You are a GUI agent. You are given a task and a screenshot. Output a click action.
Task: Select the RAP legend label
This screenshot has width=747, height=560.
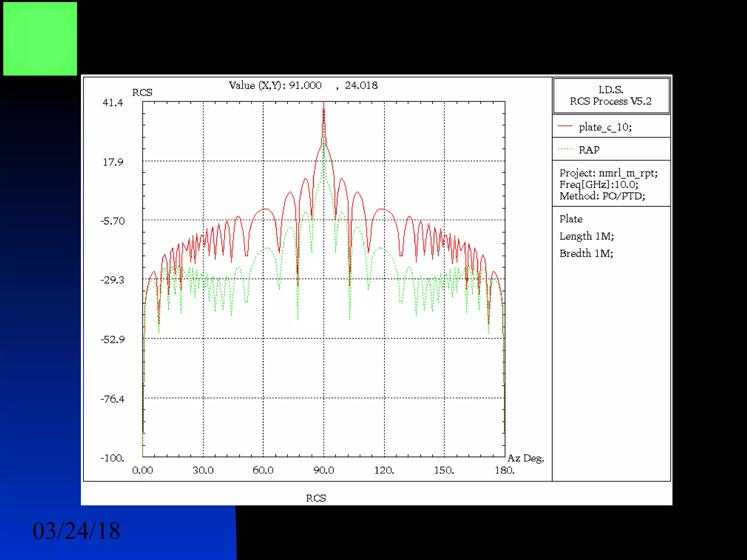[589, 150]
